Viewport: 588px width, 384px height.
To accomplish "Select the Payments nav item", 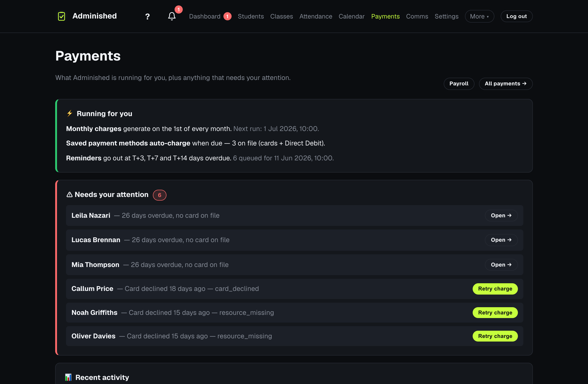I will (385, 16).
